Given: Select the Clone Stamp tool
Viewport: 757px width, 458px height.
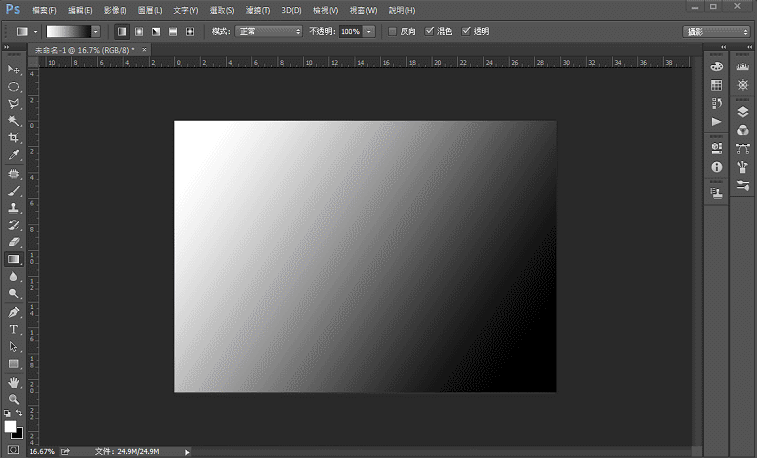Looking at the screenshot, I should click(14, 208).
